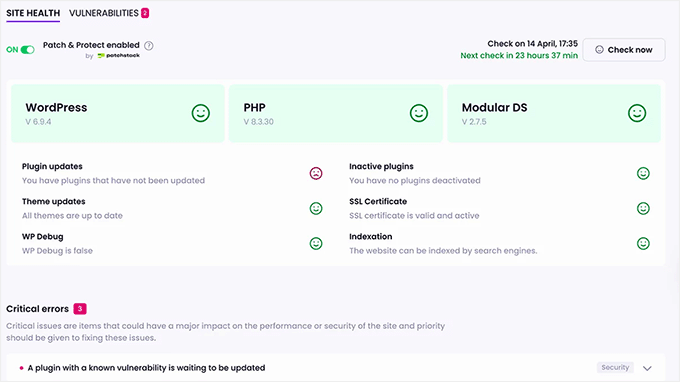Click the smiley beside Indexation
The width and height of the screenshot is (680, 382).
point(643,244)
